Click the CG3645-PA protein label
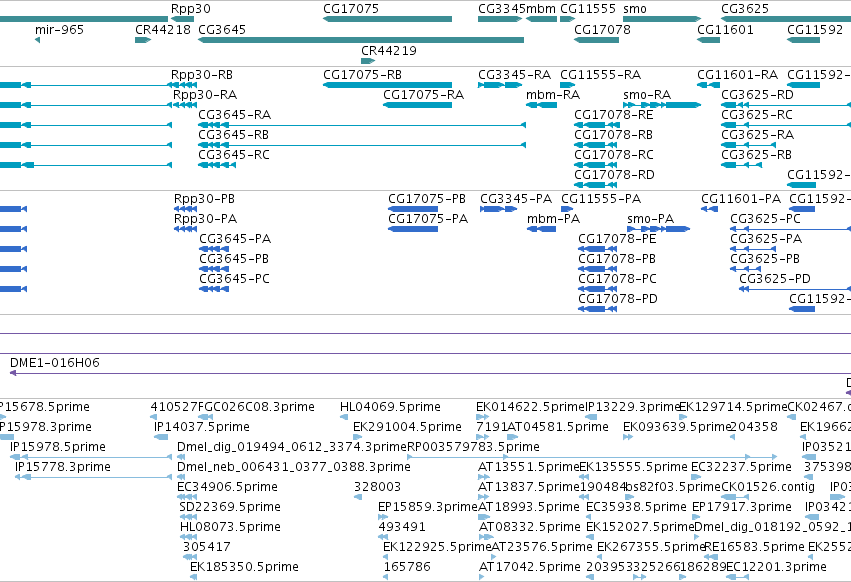851x582 pixels. click(235, 239)
